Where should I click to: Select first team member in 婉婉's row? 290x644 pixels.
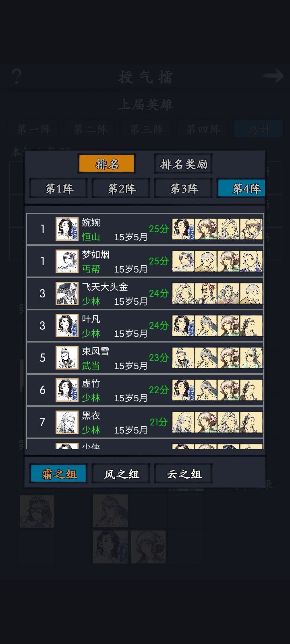[183, 229]
